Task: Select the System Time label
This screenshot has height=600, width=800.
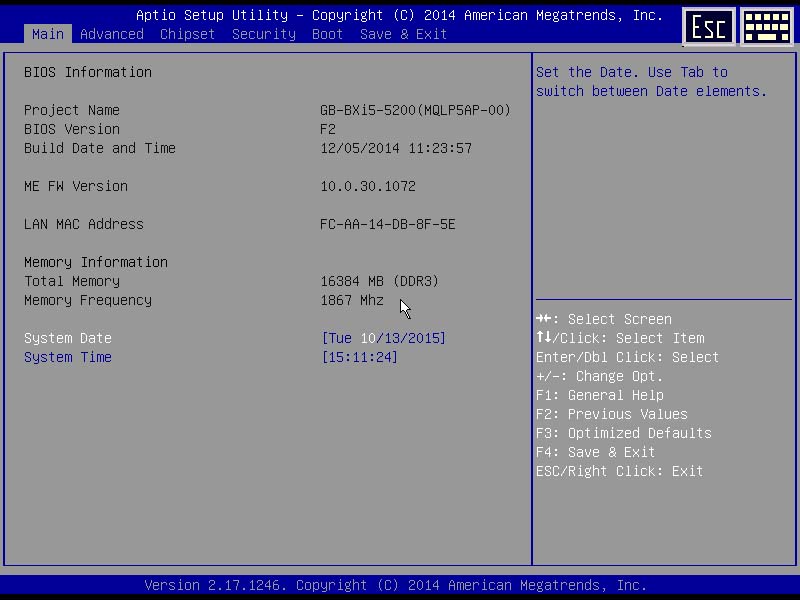Action: pos(68,357)
